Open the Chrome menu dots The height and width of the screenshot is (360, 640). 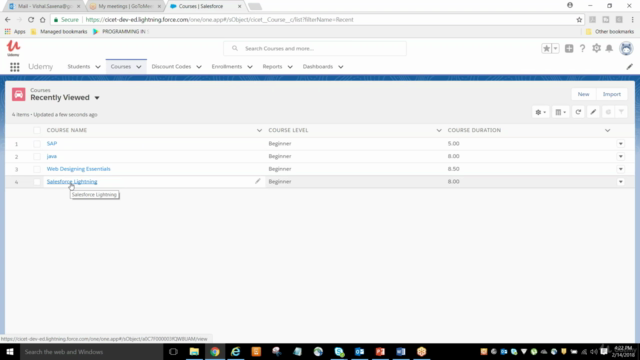coord(632,20)
